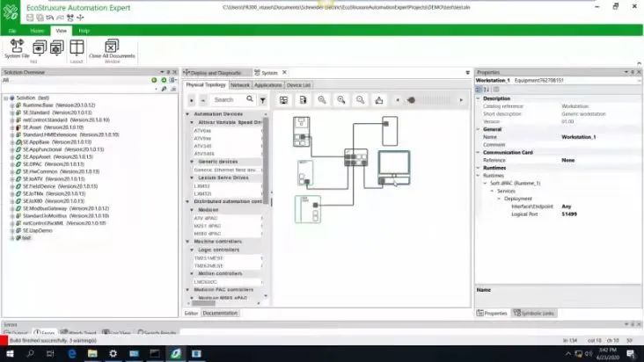Image resolution: width=644 pixels, height=362 pixels.
Task: Click the zoom-in magnifier in topology toolbar
Action: [340, 100]
